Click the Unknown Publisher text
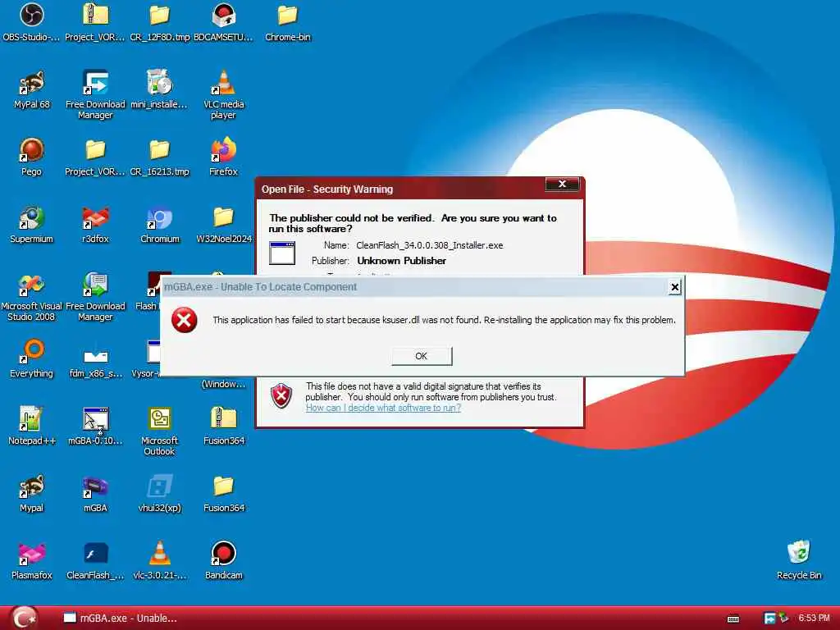Screen dimensions: 840x630 (402, 261)
